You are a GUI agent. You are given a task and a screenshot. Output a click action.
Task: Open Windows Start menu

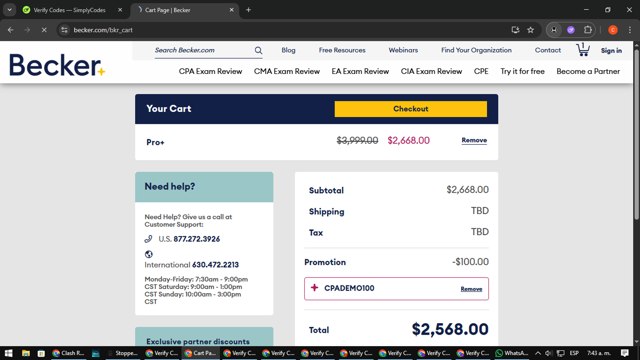pos(9,353)
